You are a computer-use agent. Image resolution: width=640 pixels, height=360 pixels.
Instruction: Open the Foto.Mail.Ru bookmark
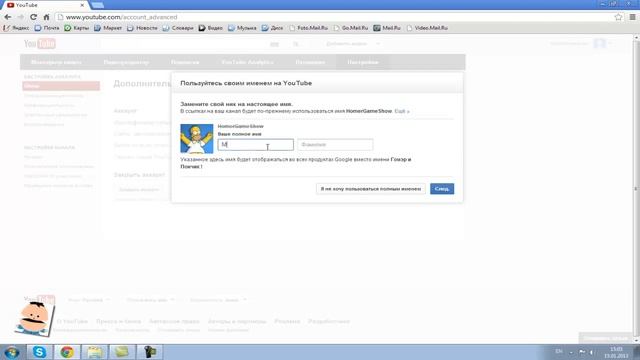click(x=309, y=28)
